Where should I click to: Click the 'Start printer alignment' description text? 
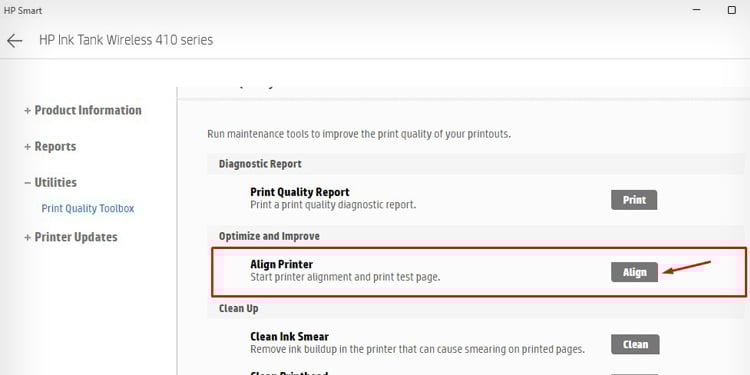click(x=345, y=277)
